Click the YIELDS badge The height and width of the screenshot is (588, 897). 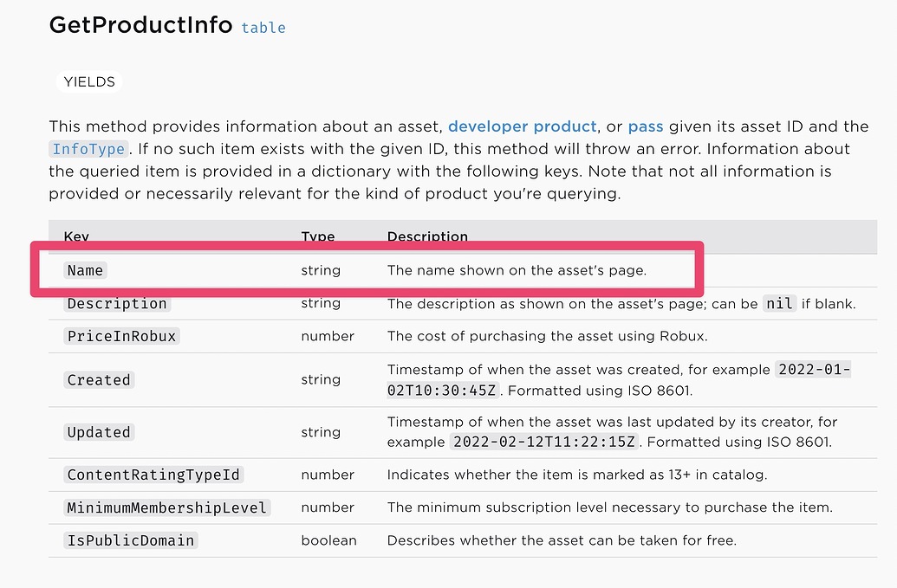89,82
